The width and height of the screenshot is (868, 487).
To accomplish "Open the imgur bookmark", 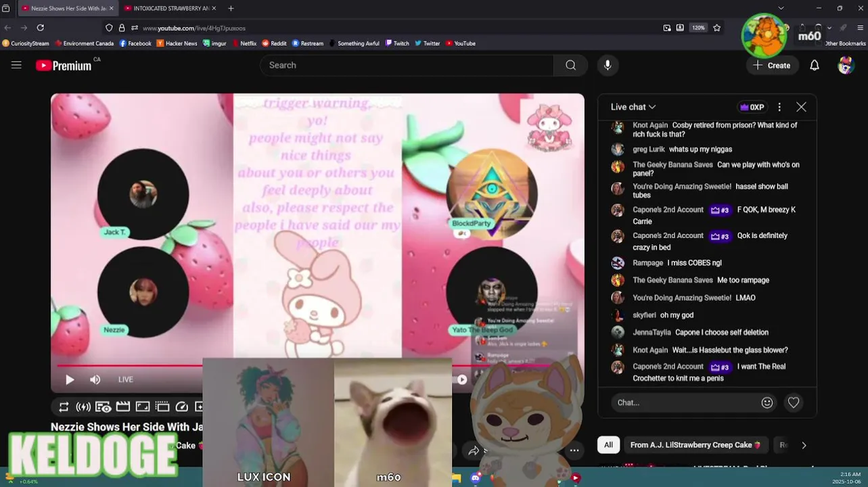I will coord(215,43).
